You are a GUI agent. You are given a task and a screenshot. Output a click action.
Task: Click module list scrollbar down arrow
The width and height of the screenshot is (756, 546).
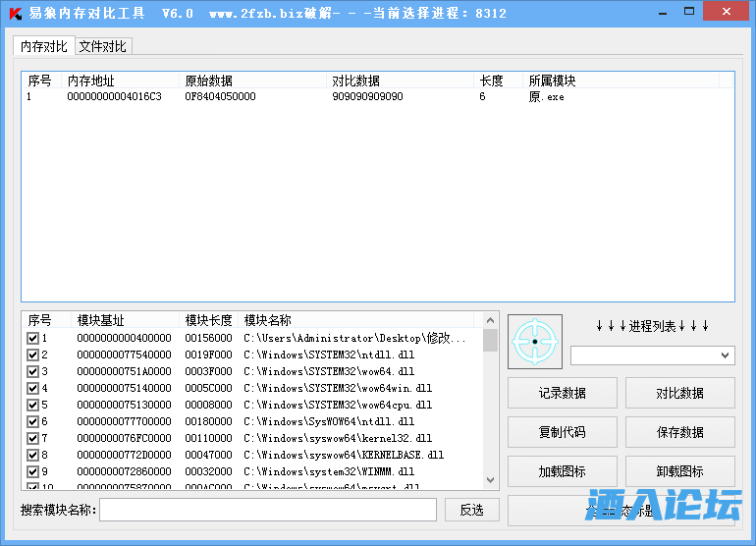pos(491,480)
